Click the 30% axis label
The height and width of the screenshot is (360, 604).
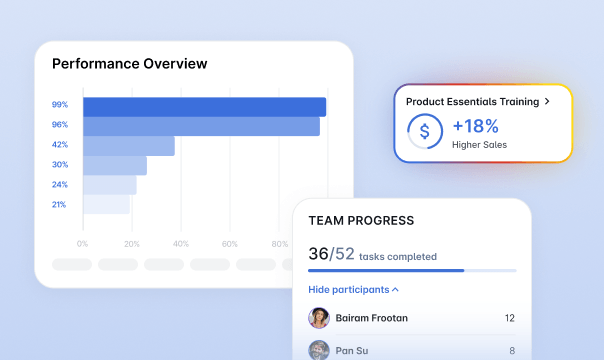click(60, 165)
